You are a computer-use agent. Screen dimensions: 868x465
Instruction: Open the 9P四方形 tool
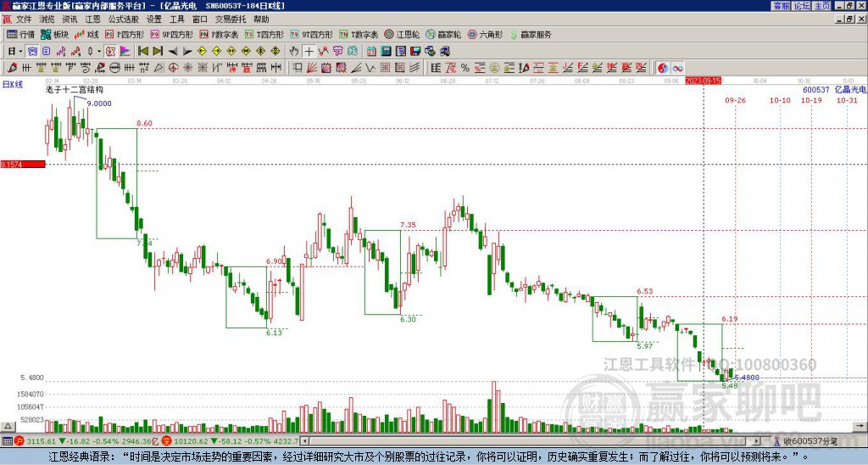pos(172,34)
